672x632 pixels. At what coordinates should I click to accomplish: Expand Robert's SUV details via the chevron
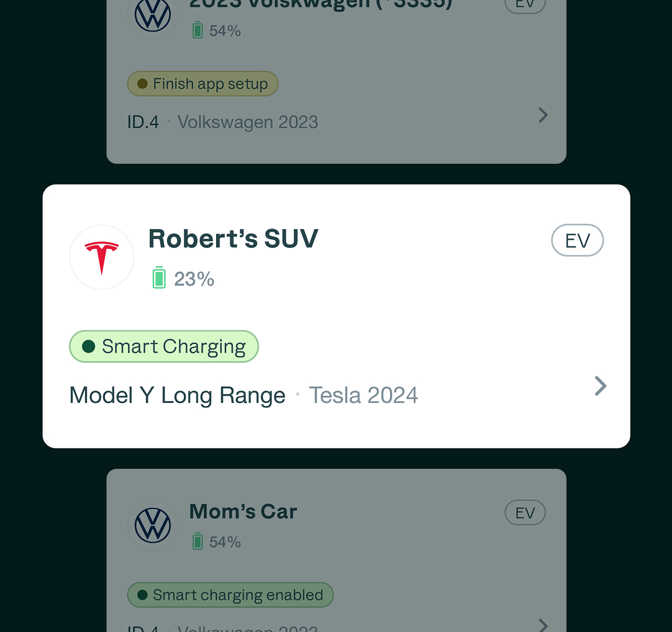coord(600,386)
